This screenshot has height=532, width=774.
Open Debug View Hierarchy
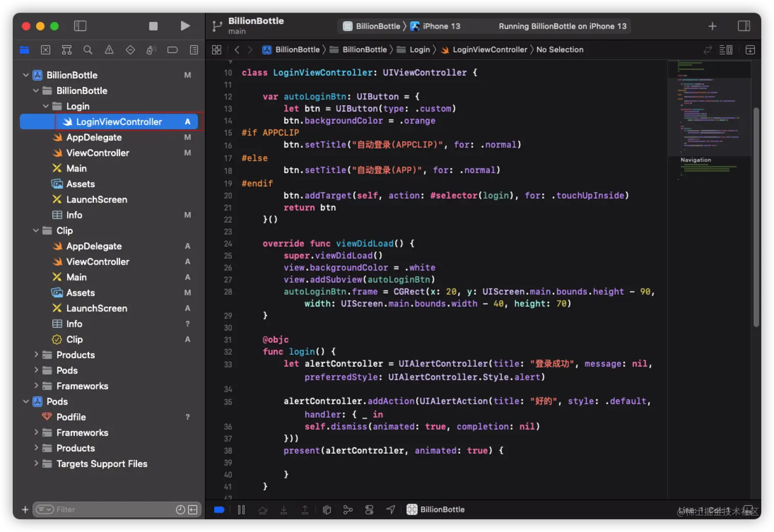327,509
